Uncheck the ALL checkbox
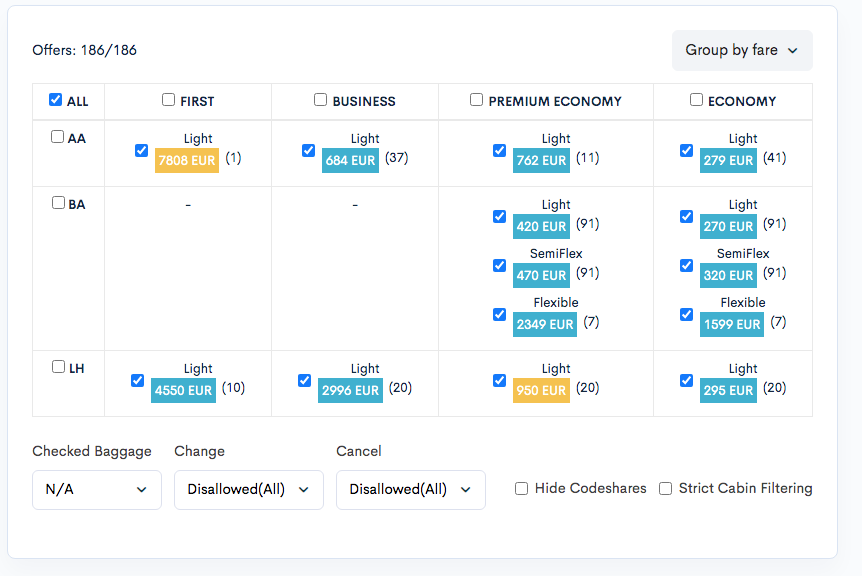862x576 pixels. point(56,99)
